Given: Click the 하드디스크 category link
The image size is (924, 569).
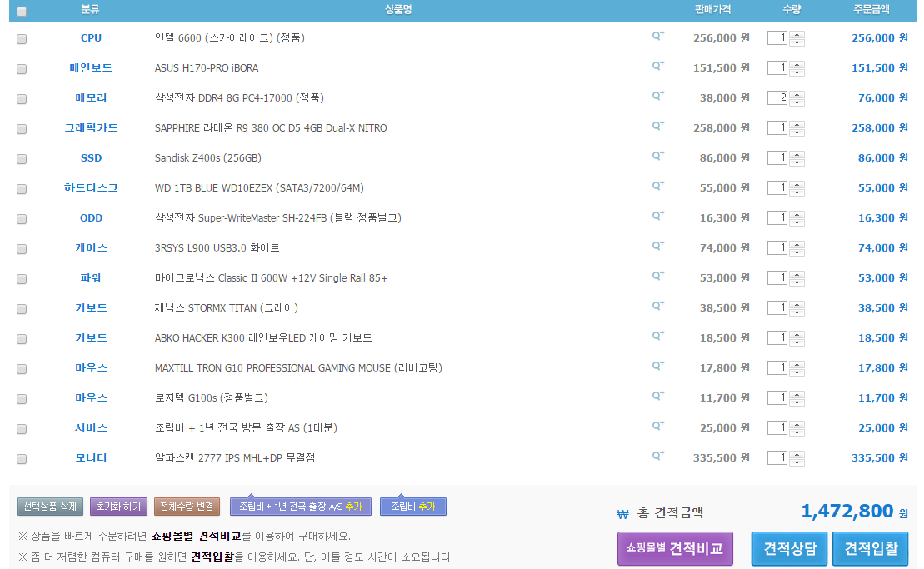Looking at the screenshot, I should (91, 188).
